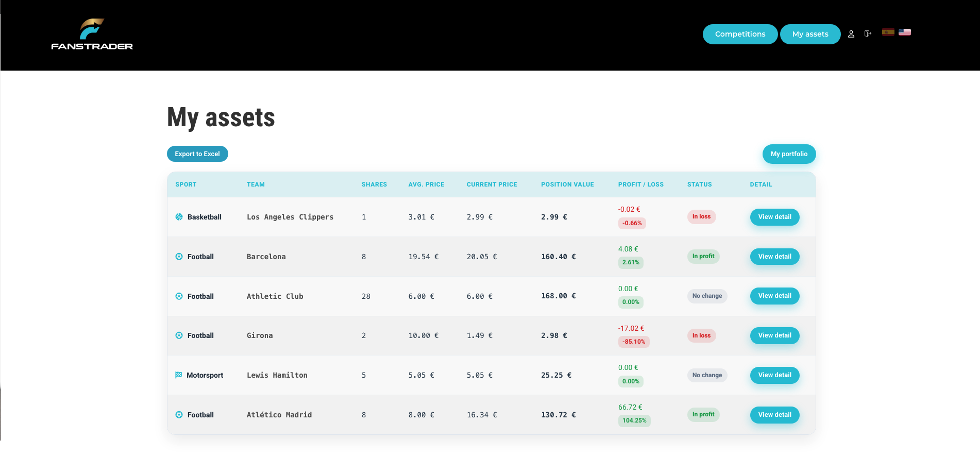Screen dimensions: 980x473
Task: Click the basketball icon in the Clippers row
Action: [179, 217]
